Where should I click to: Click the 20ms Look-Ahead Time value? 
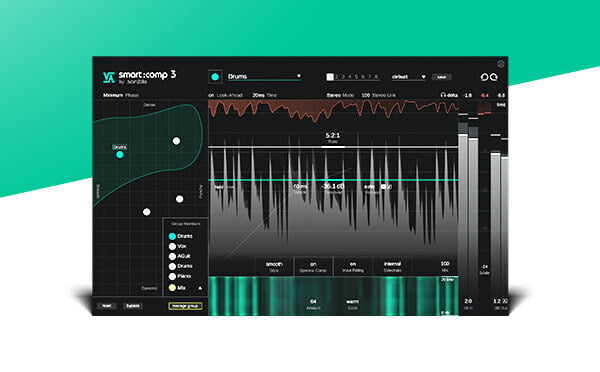(258, 95)
